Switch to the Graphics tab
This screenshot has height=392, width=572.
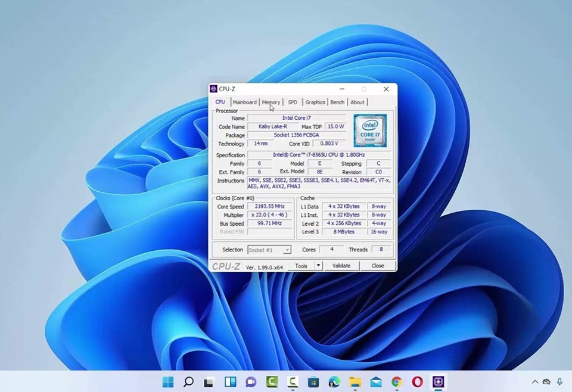pyautogui.click(x=315, y=102)
